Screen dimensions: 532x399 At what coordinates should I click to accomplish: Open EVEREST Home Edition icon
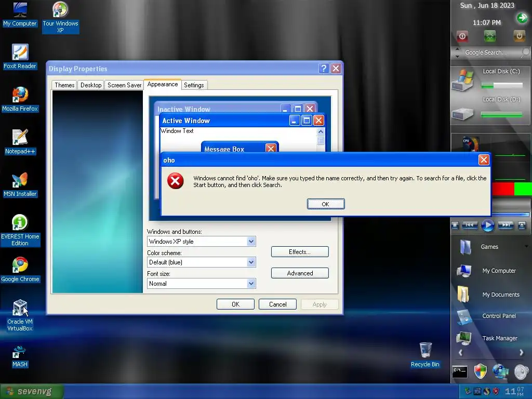(20, 230)
